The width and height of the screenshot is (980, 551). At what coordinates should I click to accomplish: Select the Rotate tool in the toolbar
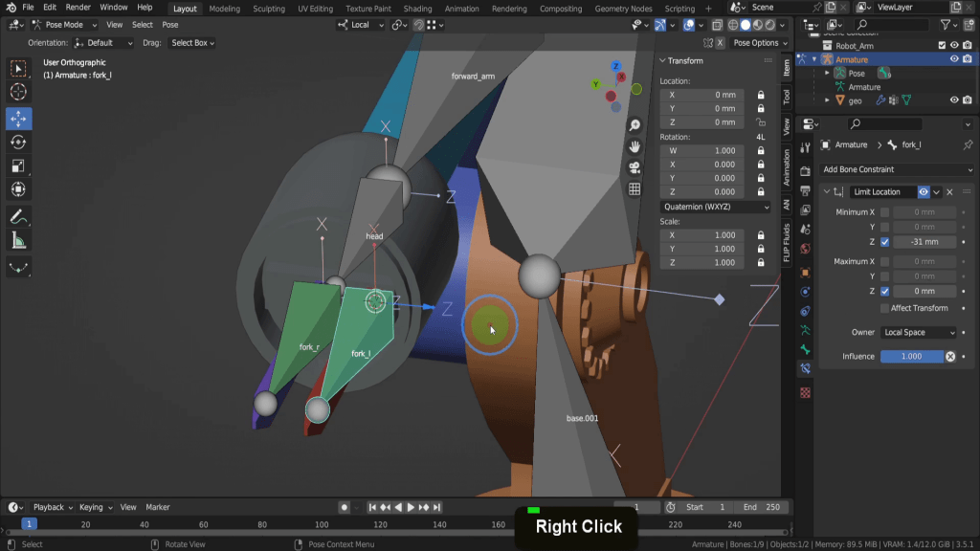(x=18, y=143)
